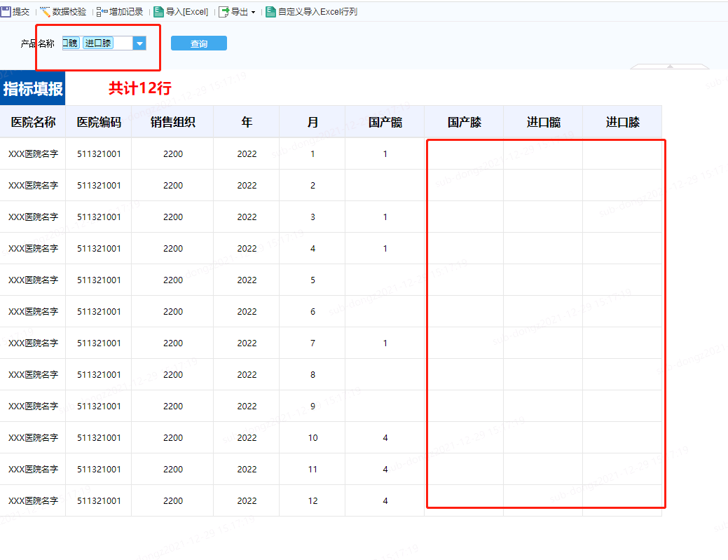Select the 国产髋 cell for month 10
Viewport: 728px width, 560px height.
tap(385, 438)
